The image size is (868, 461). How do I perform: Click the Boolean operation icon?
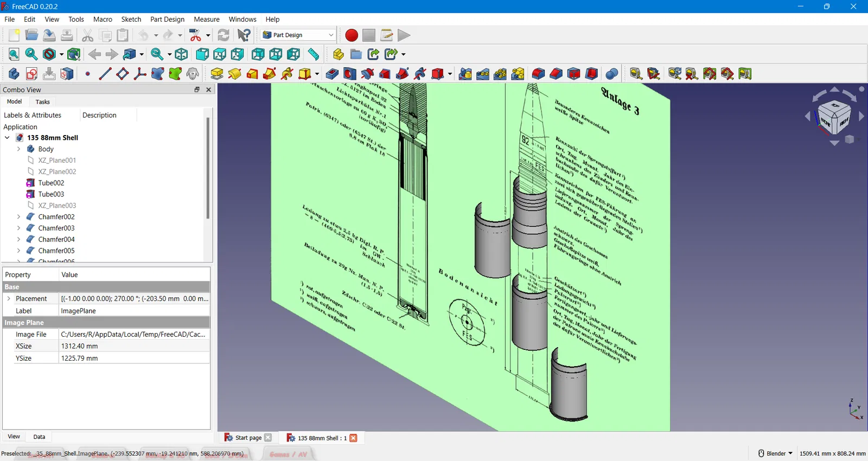(611, 74)
